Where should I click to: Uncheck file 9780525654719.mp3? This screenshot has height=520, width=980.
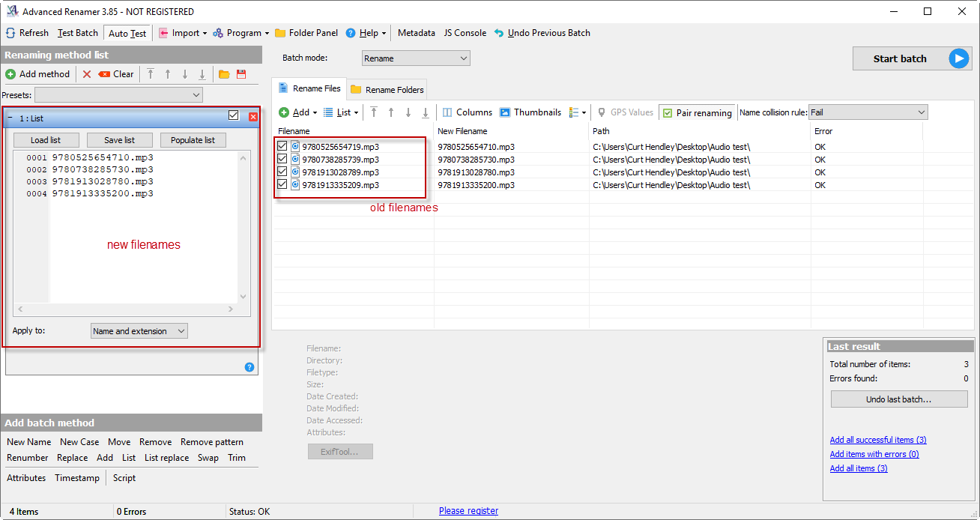coord(282,146)
